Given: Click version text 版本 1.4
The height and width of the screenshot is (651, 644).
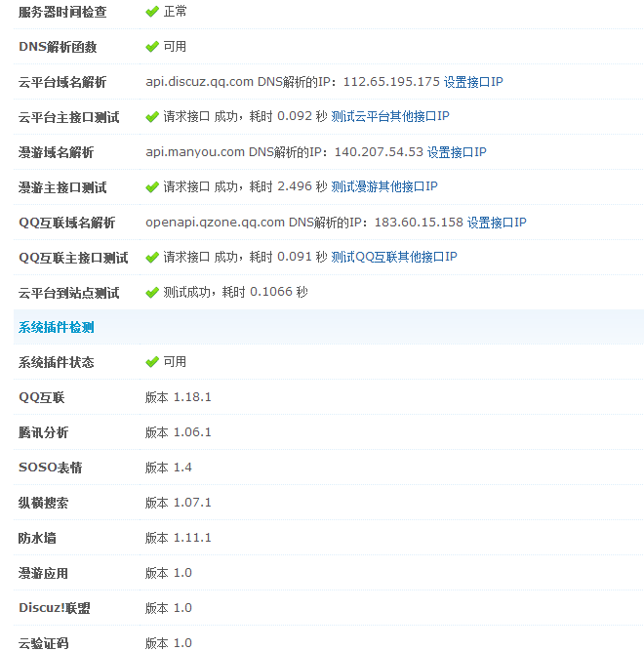Looking at the screenshot, I should [169, 468].
